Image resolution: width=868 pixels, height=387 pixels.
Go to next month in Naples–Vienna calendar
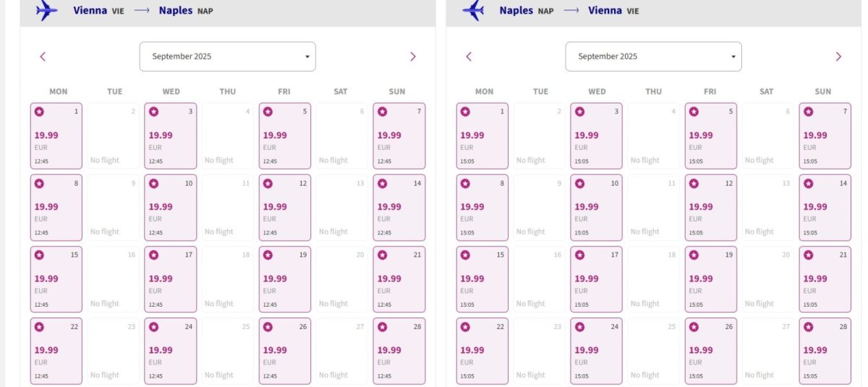click(x=838, y=56)
